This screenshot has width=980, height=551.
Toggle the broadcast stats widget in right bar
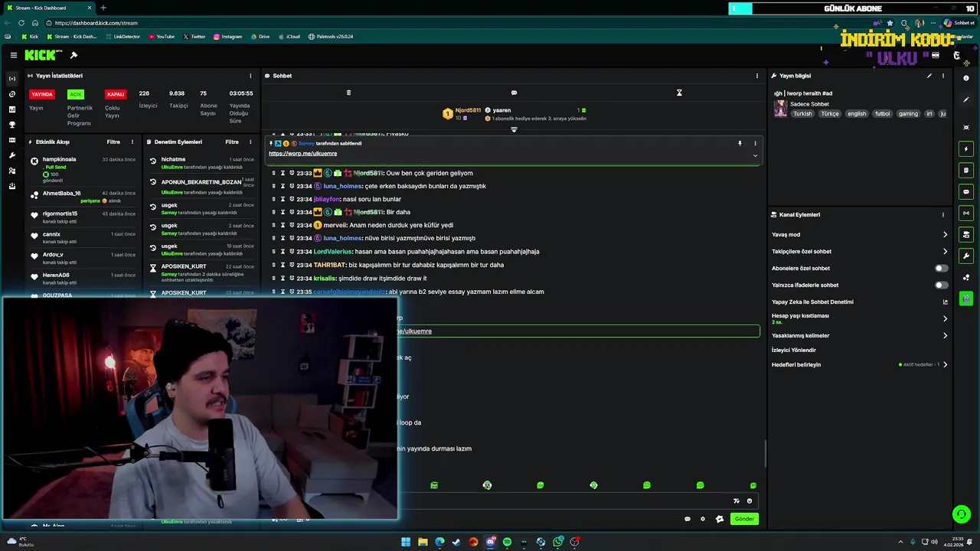966,213
